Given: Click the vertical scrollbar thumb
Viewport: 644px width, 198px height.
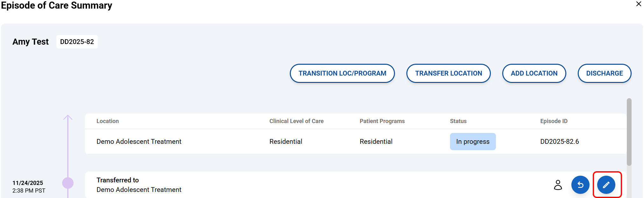Looking at the screenshot, I should pyautogui.click(x=629, y=132).
